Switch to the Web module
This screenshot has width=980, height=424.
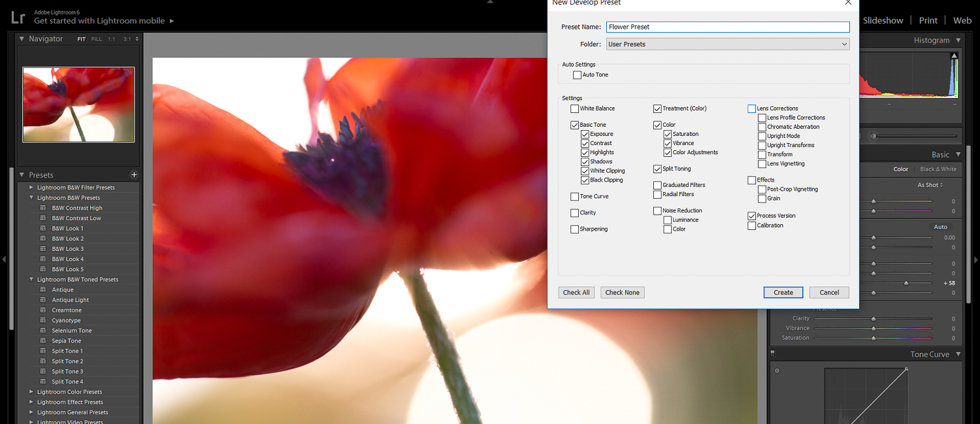coord(962,20)
